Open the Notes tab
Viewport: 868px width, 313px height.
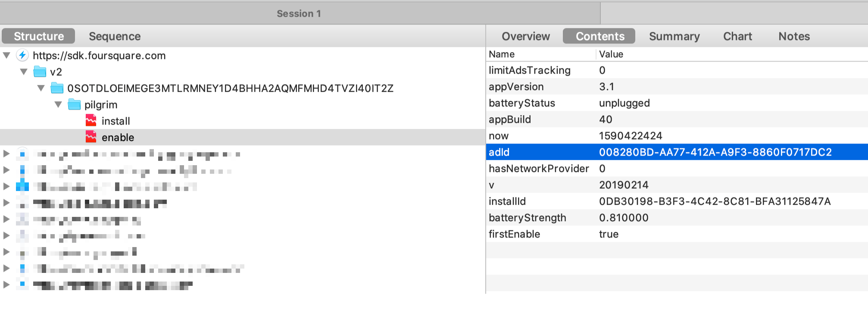tap(794, 36)
